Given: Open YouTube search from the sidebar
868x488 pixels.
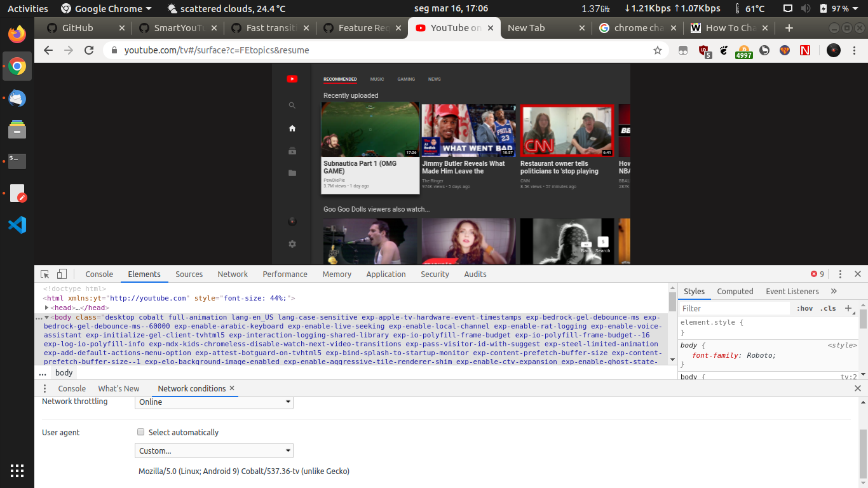Looking at the screenshot, I should click(x=292, y=105).
